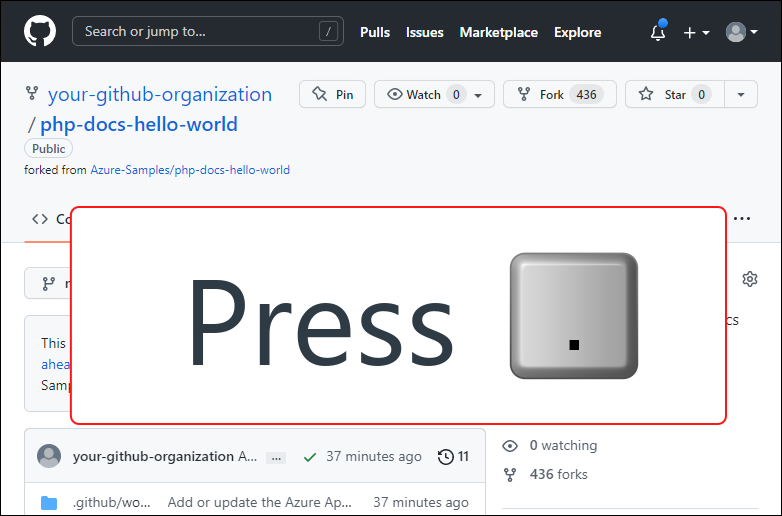
Task: Open Azure-Samples/php-docs-hello-world upstream link
Action: point(190,170)
